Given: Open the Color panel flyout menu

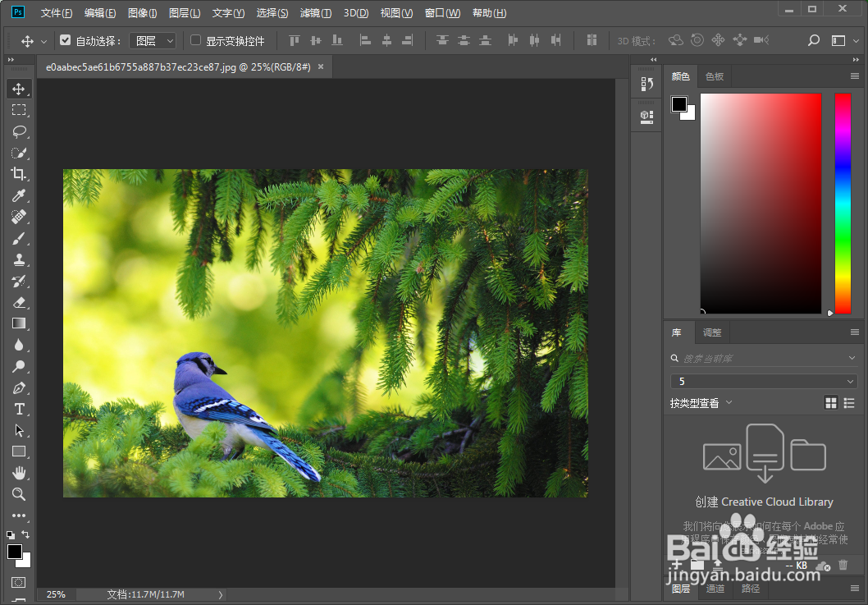Looking at the screenshot, I should click(x=855, y=76).
